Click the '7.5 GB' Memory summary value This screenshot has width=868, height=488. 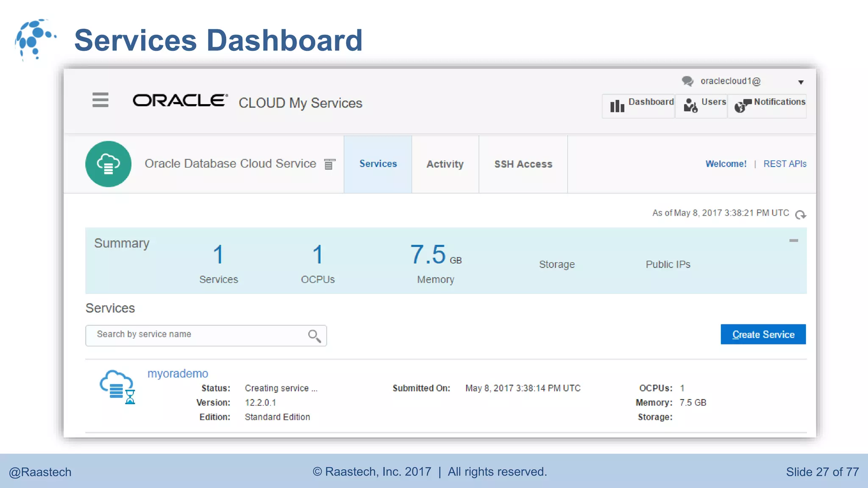coord(436,255)
